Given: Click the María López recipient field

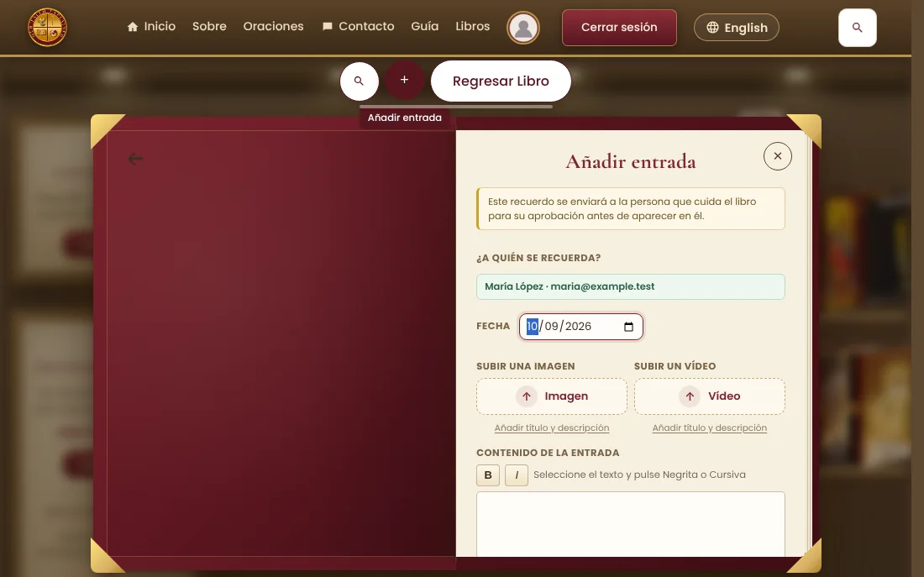Looking at the screenshot, I should tap(631, 286).
